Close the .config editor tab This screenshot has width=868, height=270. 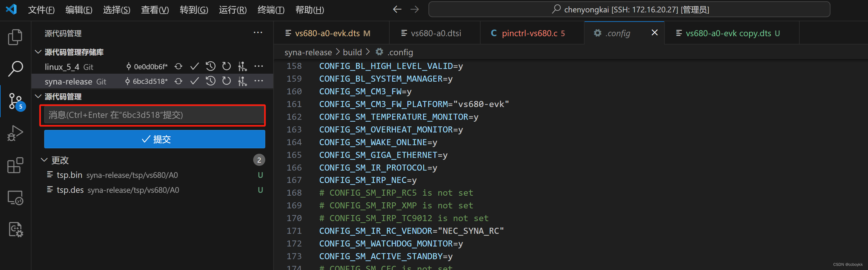point(654,33)
